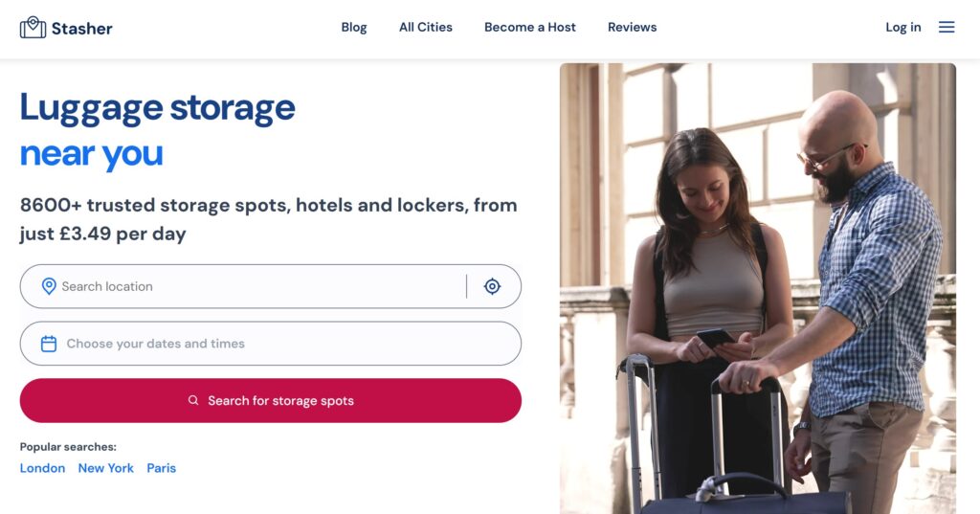This screenshot has width=980, height=514.
Task: Select Paris popular search
Action: [161, 468]
